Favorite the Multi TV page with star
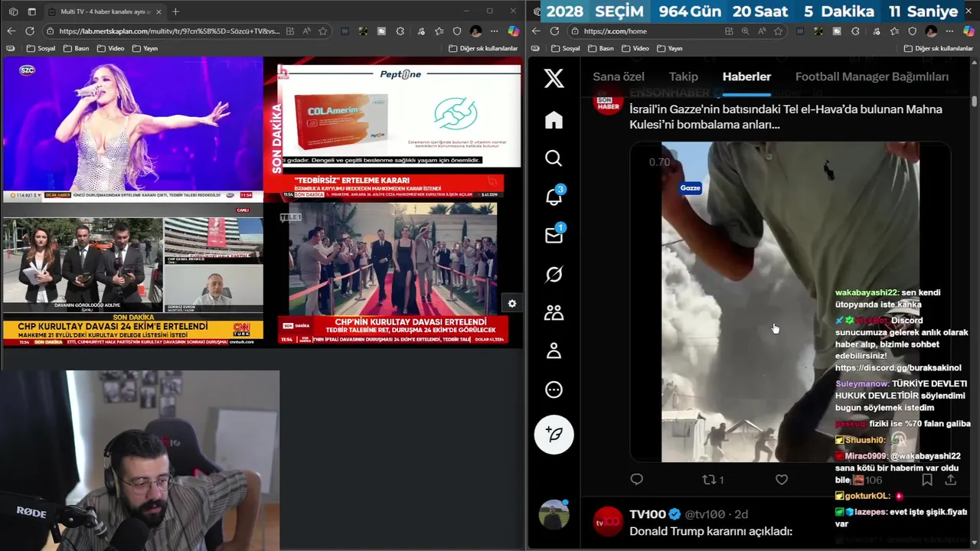Viewport: 980px width, 551px height. pos(323,31)
